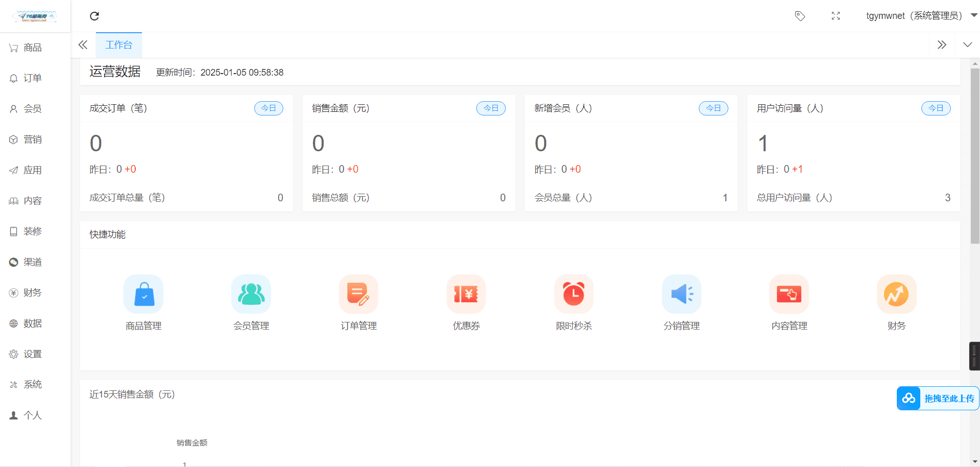Open the 限时秒杀 alarm clock icon

pyautogui.click(x=574, y=294)
